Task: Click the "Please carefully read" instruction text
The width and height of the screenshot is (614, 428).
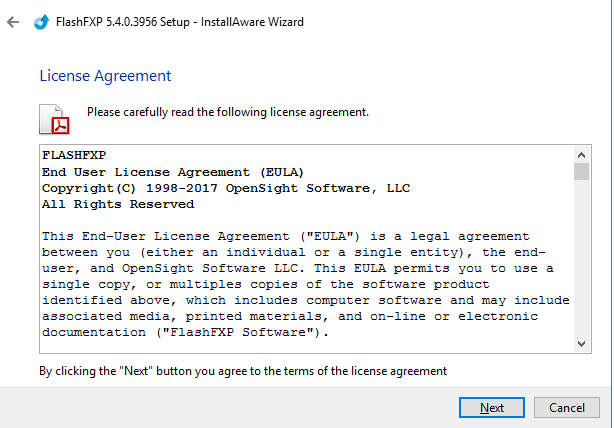Action: click(x=228, y=112)
